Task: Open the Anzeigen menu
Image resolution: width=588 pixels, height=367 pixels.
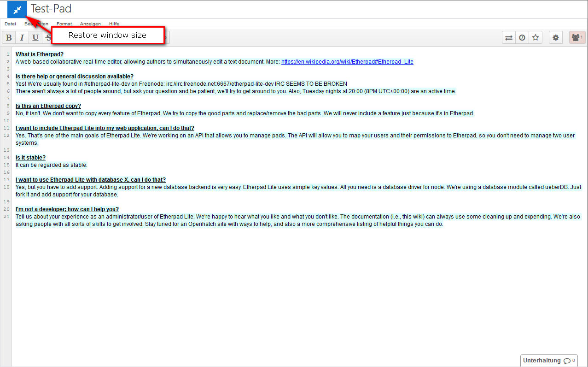Action: 90,24
